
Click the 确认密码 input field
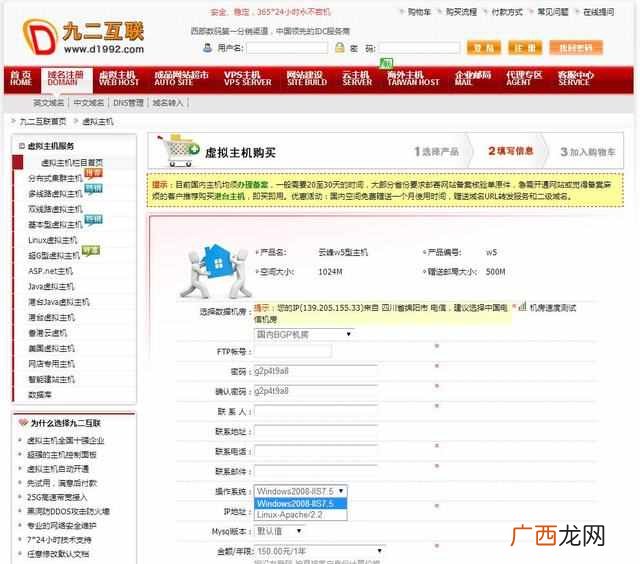coord(316,391)
